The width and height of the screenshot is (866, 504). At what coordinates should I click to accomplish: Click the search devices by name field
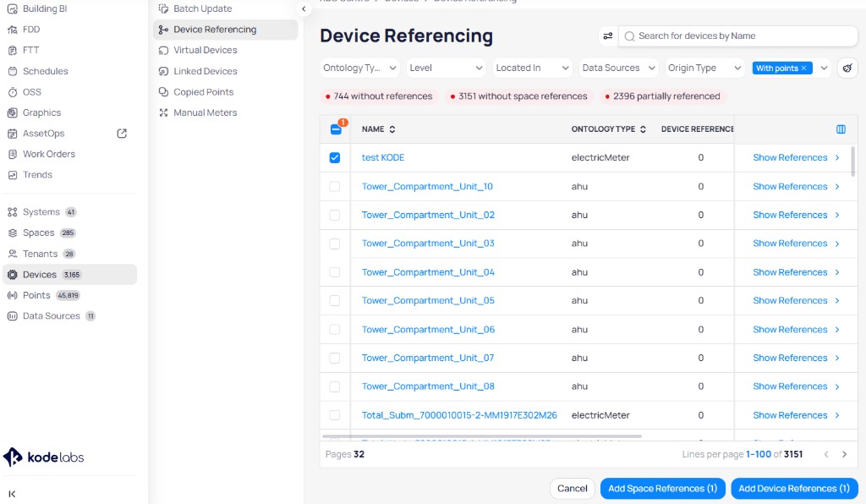coord(737,36)
